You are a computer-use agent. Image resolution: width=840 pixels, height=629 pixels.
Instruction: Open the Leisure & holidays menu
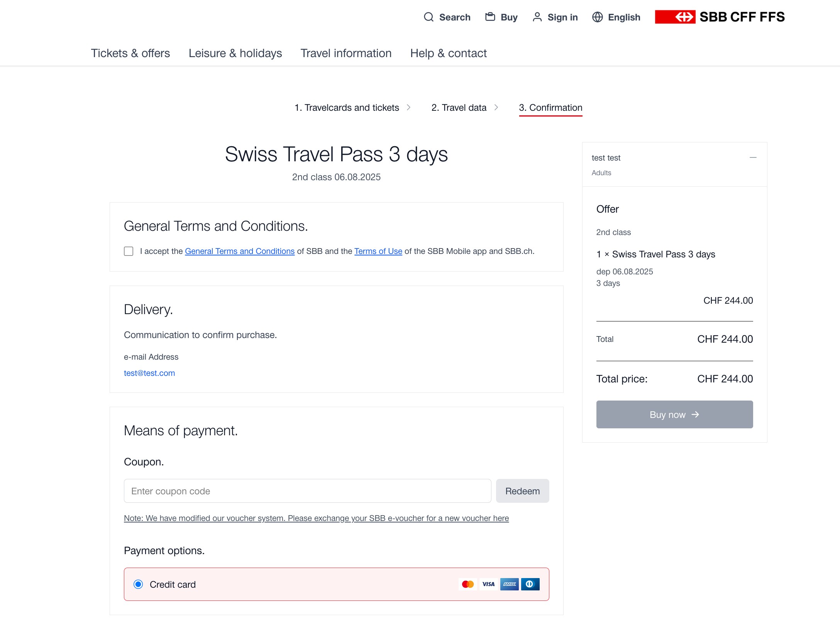tap(235, 53)
